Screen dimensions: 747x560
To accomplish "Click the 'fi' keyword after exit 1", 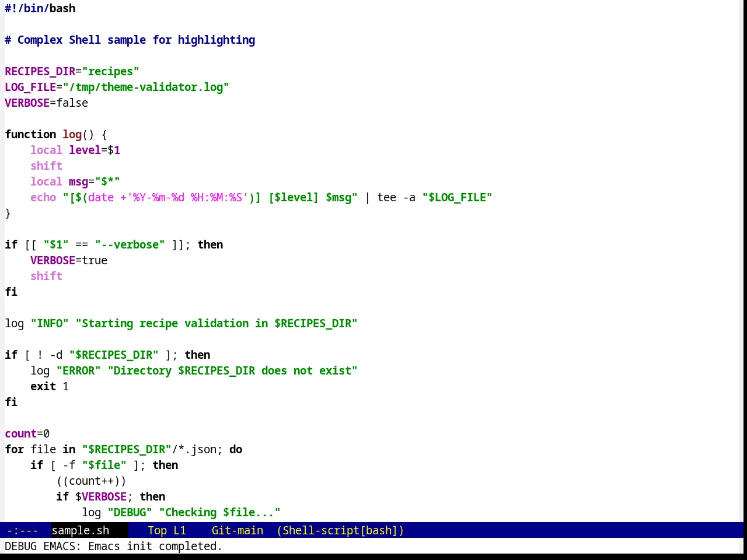I will click(x=11, y=402).
